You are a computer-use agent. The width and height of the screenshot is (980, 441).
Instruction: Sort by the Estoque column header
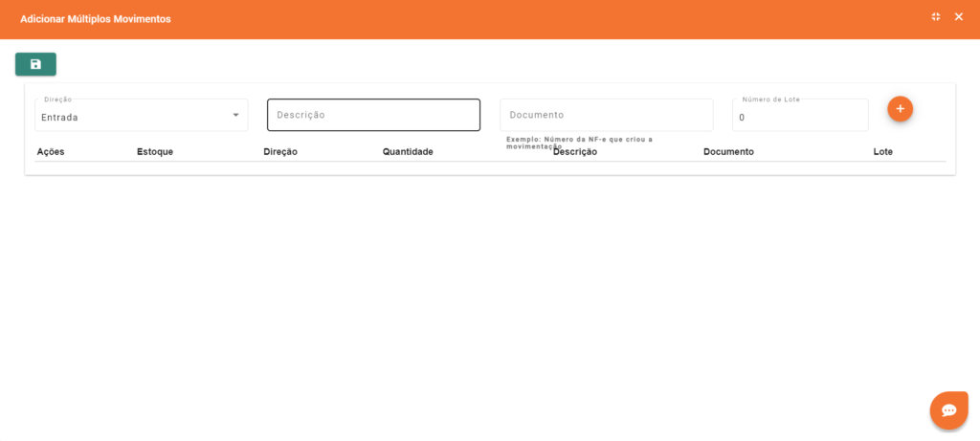pyautogui.click(x=155, y=152)
